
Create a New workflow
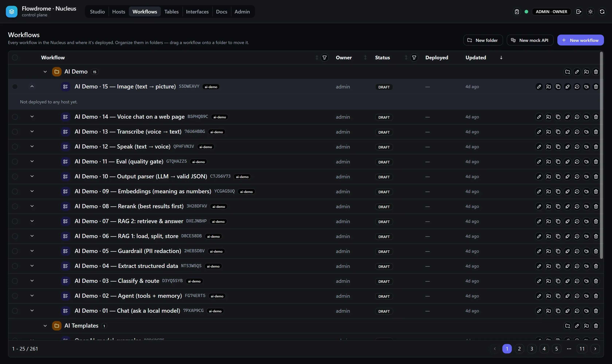[x=580, y=40]
